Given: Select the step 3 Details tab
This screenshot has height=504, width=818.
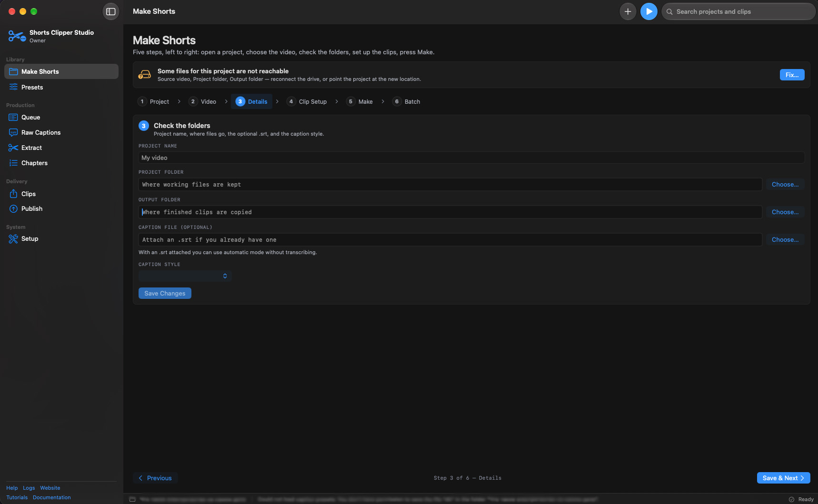Looking at the screenshot, I should [x=251, y=101].
